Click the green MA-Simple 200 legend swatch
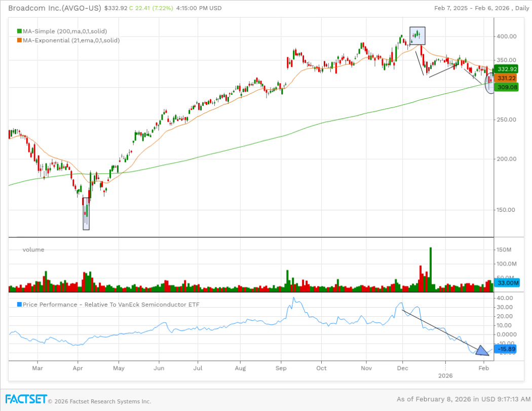 tap(19, 31)
